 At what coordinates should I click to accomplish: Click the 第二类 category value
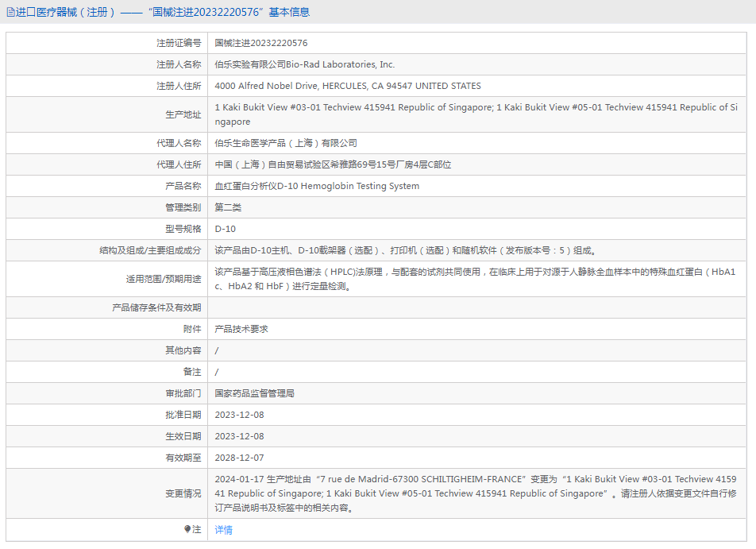coord(228,207)
